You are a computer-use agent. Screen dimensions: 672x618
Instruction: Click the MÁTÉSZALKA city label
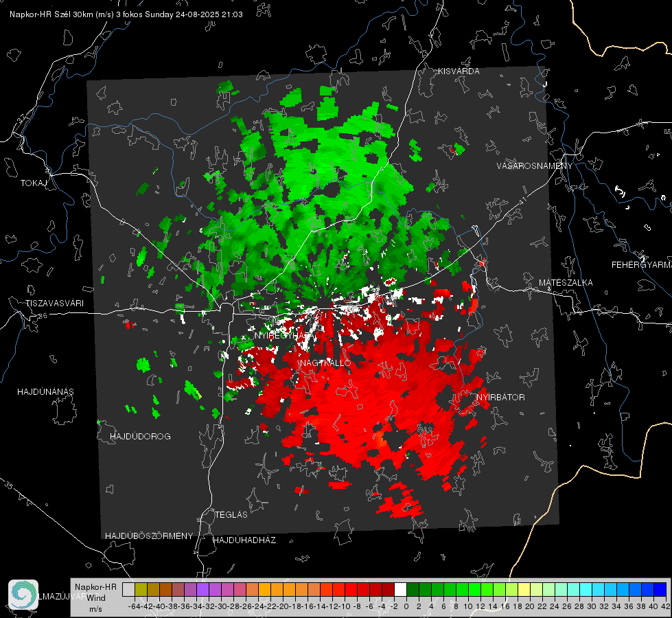coord(566,283)
